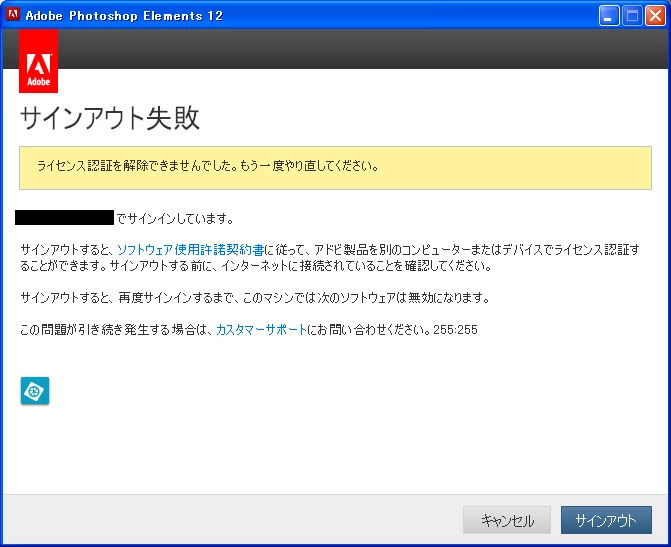Click the サインアウト失敗 heading
The image size is (671, 547).
(110, 118)
